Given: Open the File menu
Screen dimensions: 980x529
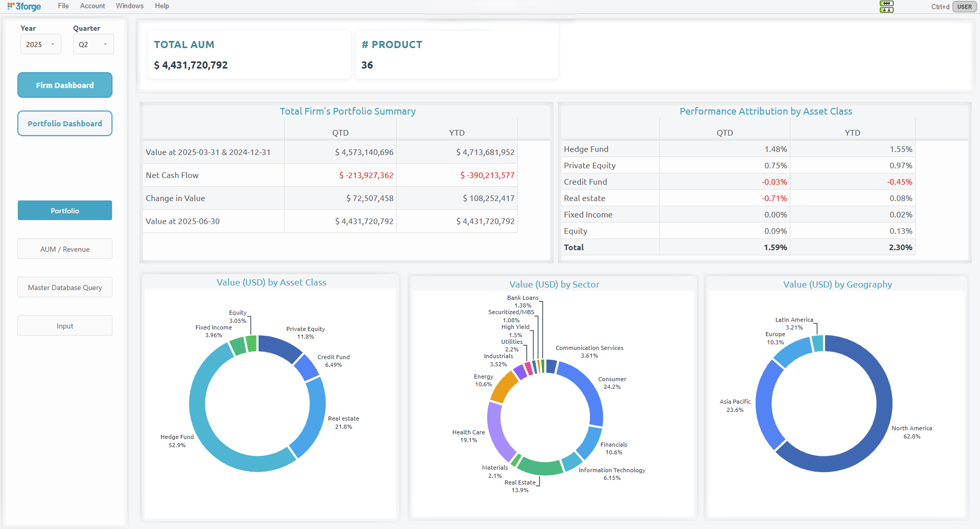Looking at the screenshot, I should coord(63,6).
